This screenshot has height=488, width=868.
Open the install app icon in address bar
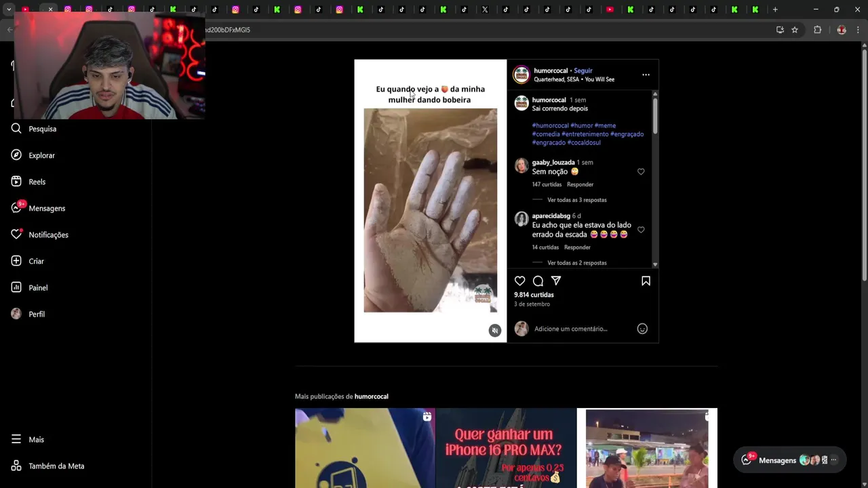[780, 30]
